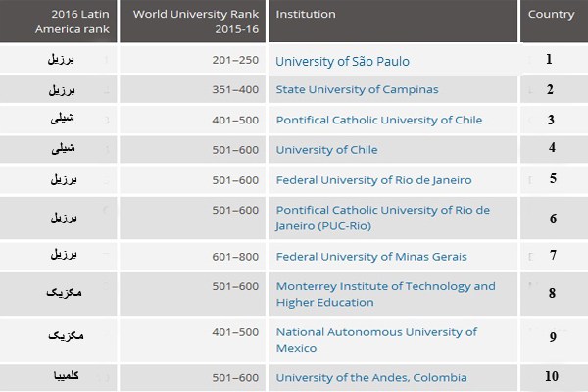Click Federal University of Minas Gerais
The height and width of the screenshot is (392, 588).
click(371, 257)
